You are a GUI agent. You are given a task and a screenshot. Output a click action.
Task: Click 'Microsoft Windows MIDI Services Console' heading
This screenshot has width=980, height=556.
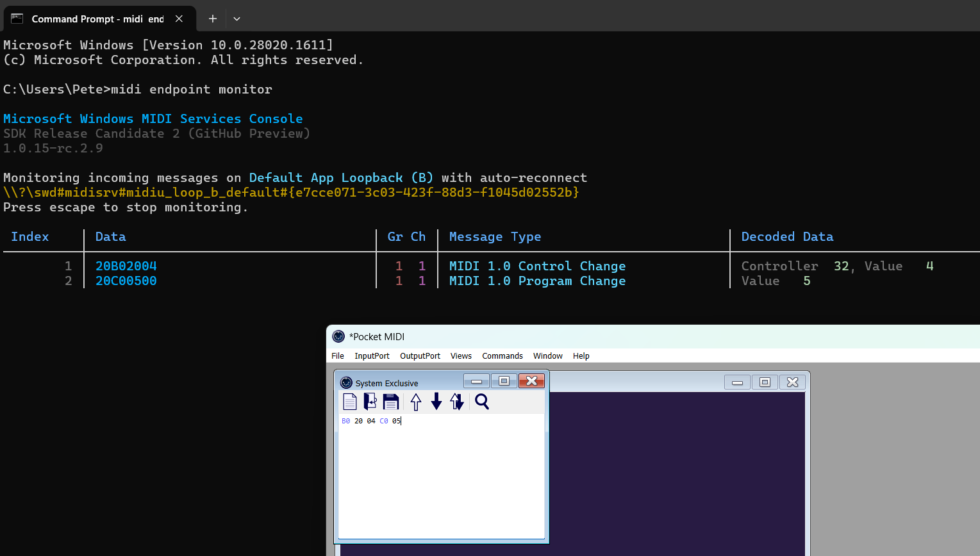153,119
